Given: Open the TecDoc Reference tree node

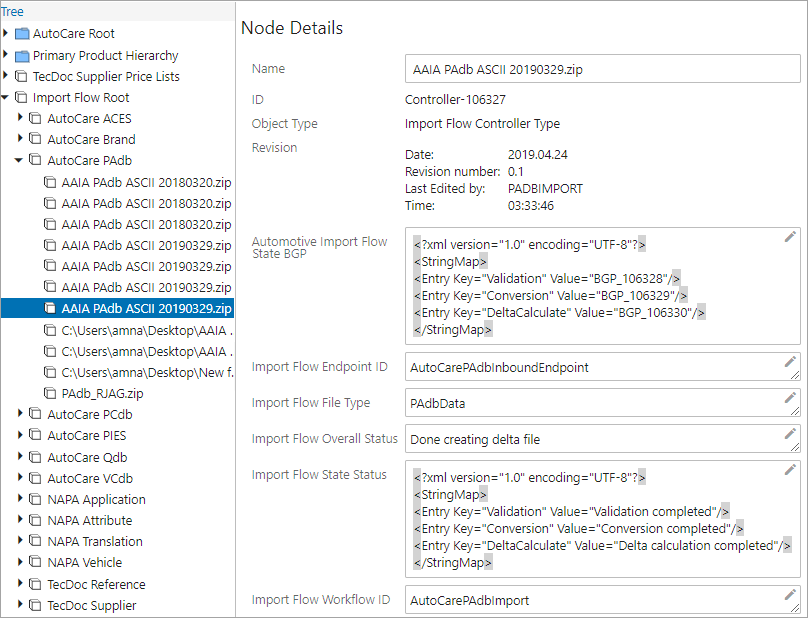Looking at the screenshot, I should [x=96, y=584].
